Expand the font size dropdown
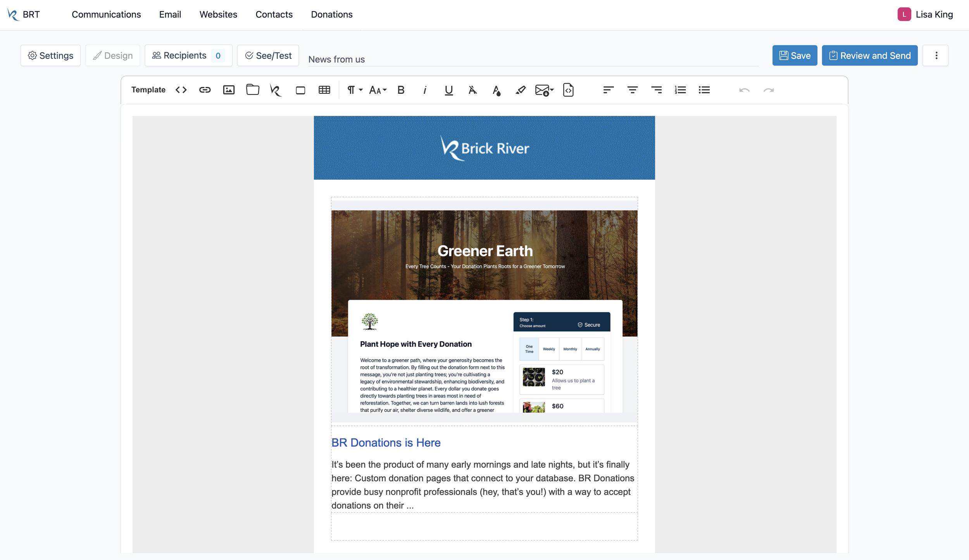969x560 pixels. pos(378,90)
